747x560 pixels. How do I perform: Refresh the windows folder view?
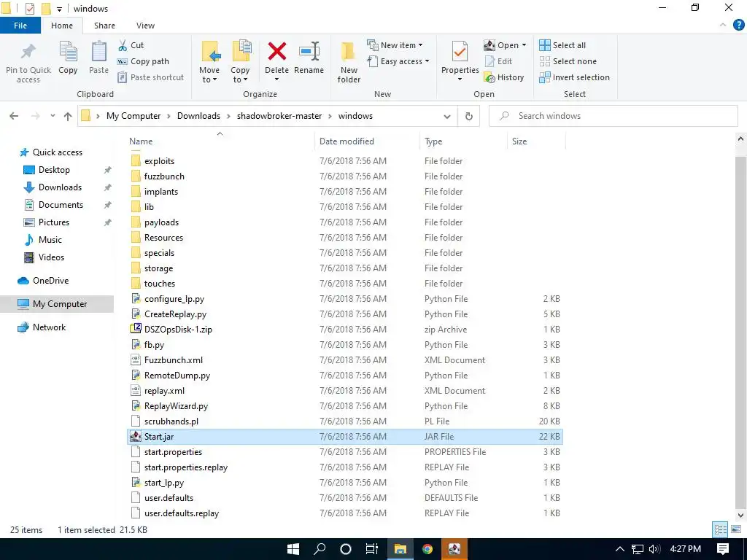pos(469,116)
